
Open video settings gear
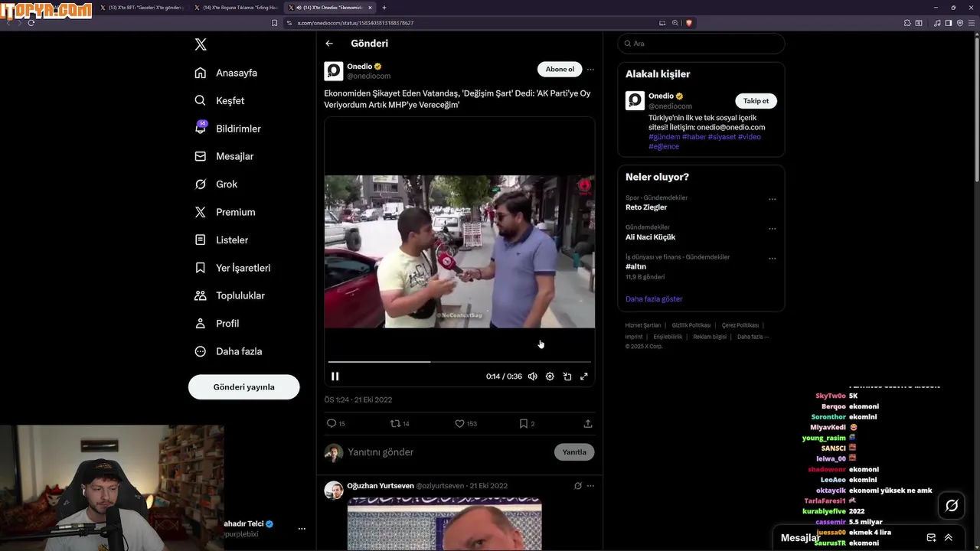(550, 377)
